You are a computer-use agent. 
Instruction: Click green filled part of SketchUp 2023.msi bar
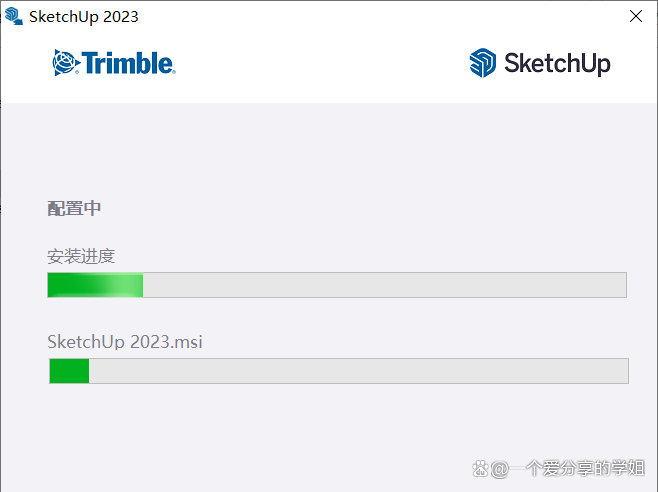[x=69, y=371]
